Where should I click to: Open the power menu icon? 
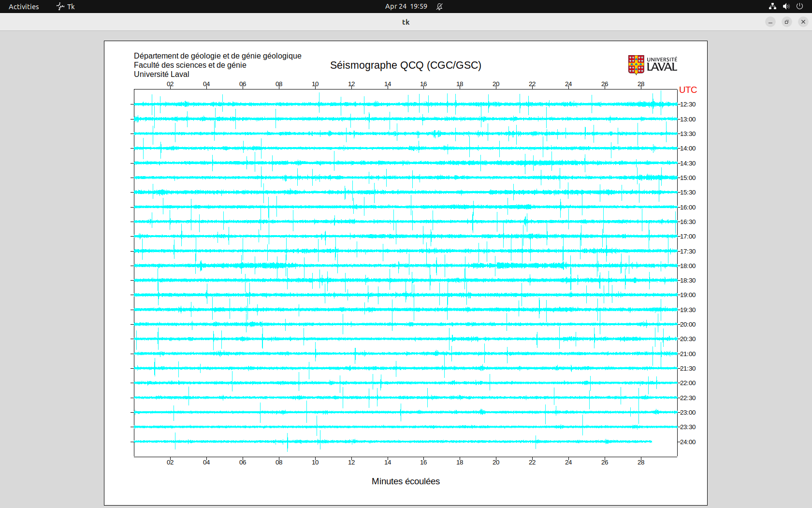[x=799, y=6]
